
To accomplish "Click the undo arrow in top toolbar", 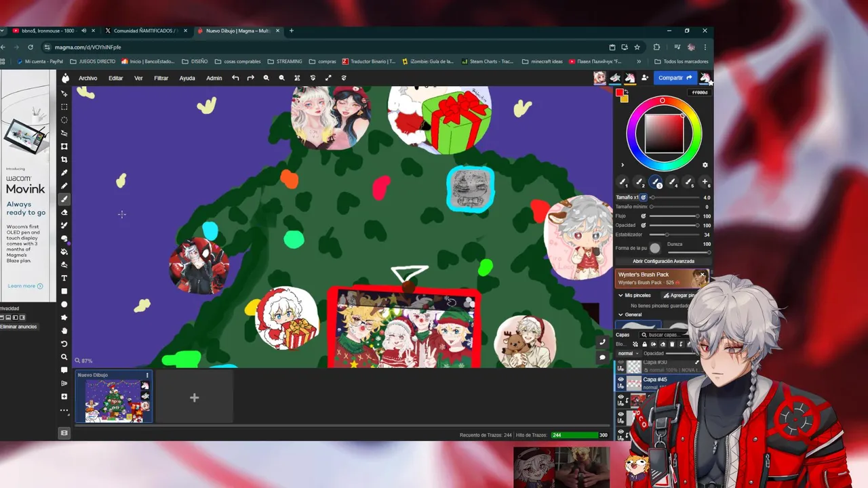I will coord(235,78).
